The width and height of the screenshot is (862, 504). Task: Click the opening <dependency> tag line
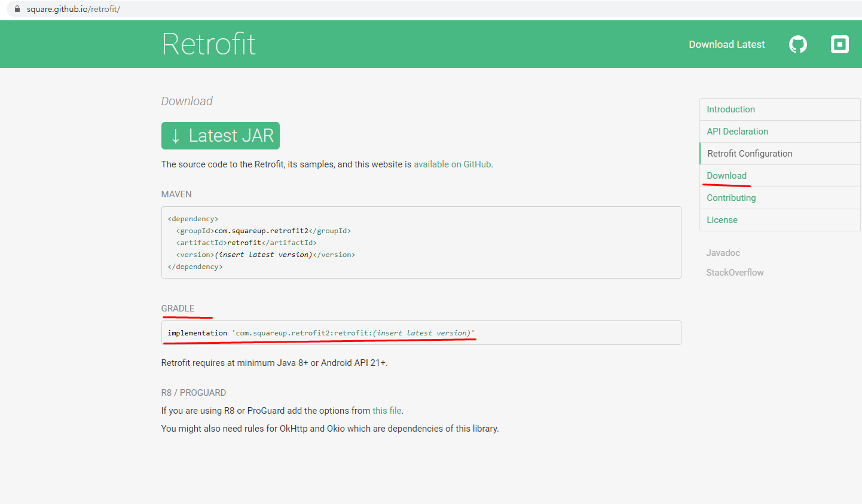point(193,219)
